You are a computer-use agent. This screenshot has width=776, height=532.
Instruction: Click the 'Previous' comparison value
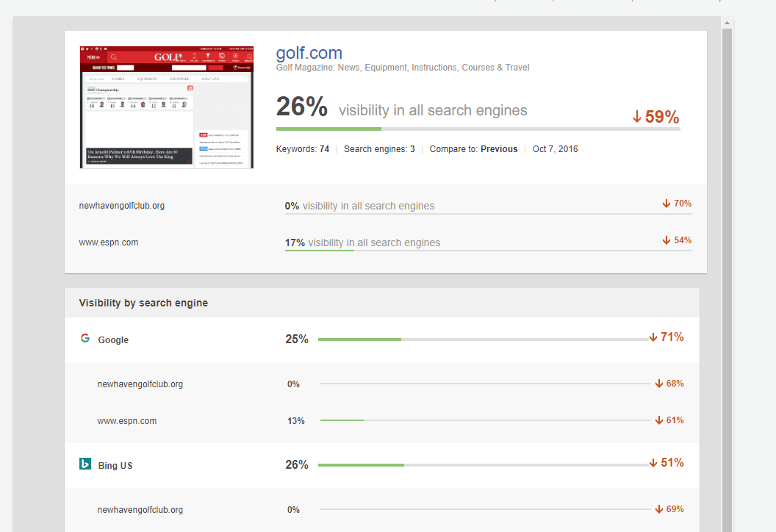(x=499, y=149)
